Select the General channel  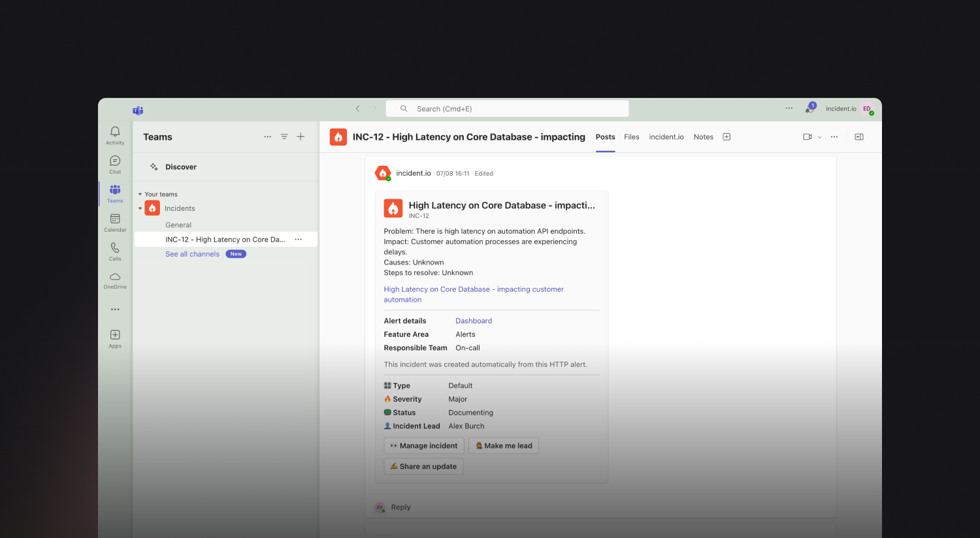click(178, 225)
